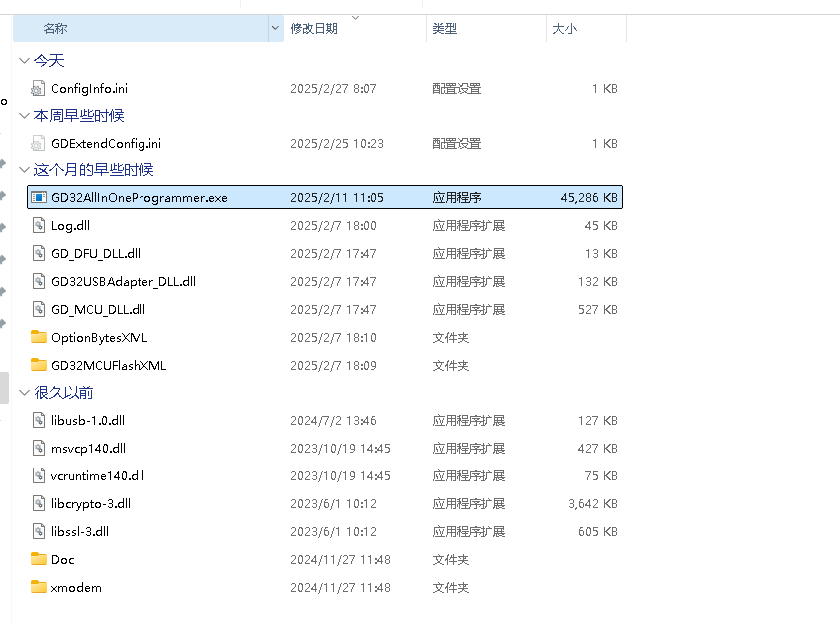
Task: Click the OptionBytesXML folder icon
Action: tap(39, 337)
